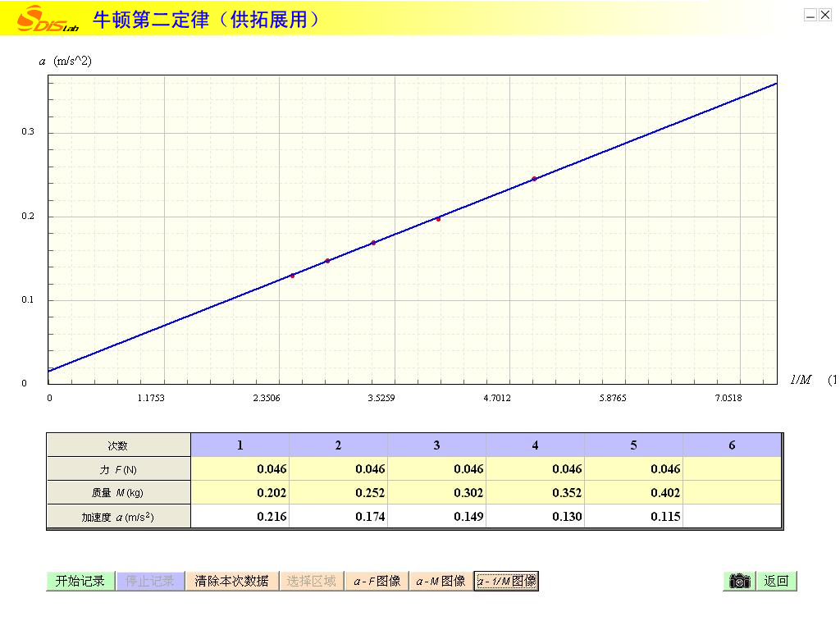Click the 选择区域 button

pos(312,581)
